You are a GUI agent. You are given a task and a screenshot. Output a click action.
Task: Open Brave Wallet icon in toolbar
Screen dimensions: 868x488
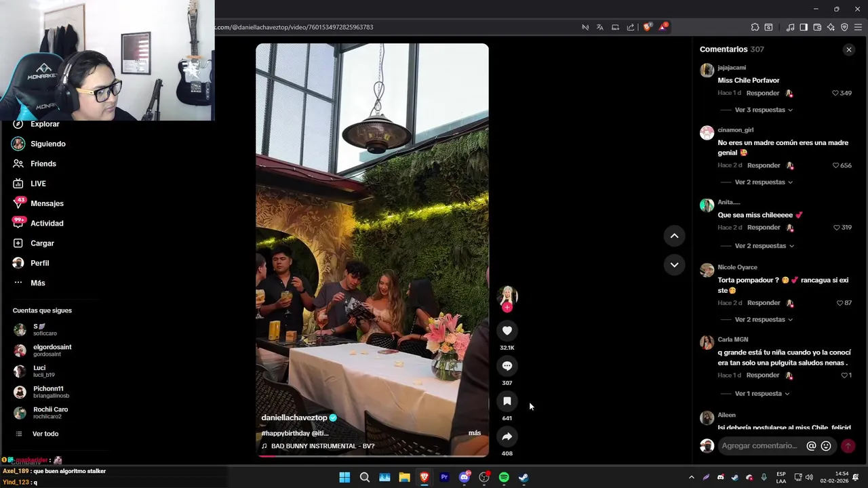tap(817, 27)
